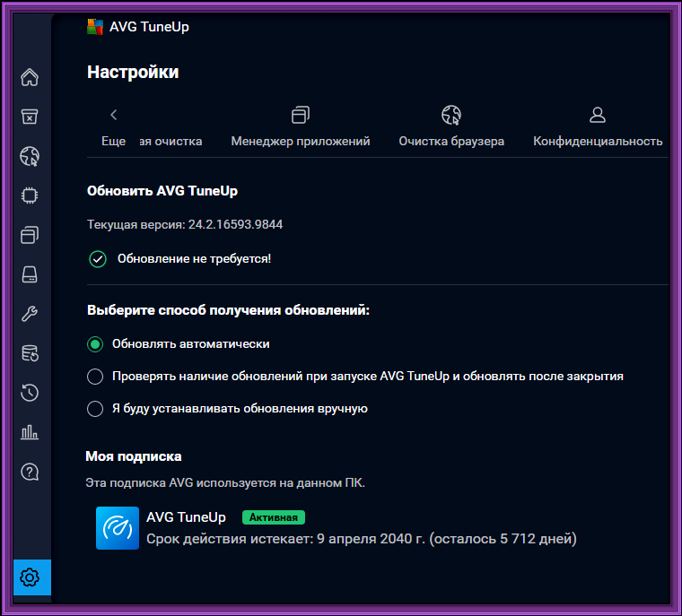Open the wrench repair sidebar icon
Viewport: 682px width, 616px height.
tap(30, 314)
